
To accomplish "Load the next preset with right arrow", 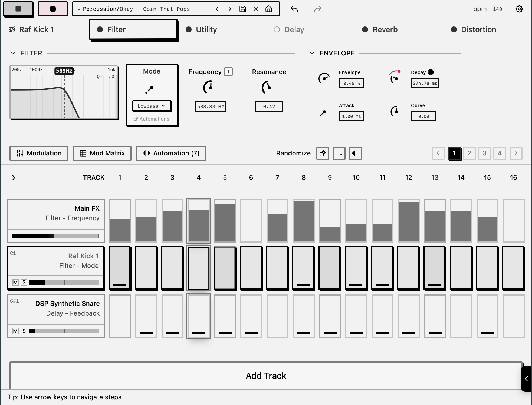I will (x=229, y=9).
